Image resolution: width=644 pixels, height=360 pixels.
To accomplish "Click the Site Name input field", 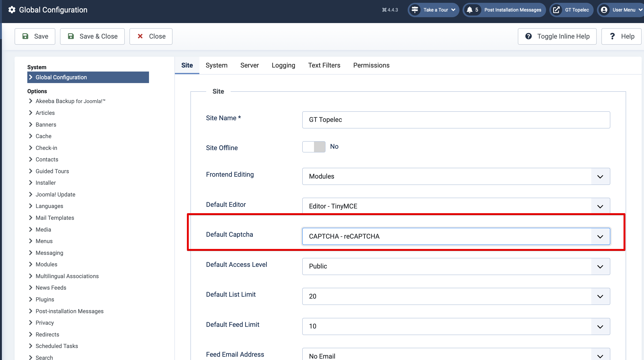I will 456,120.
